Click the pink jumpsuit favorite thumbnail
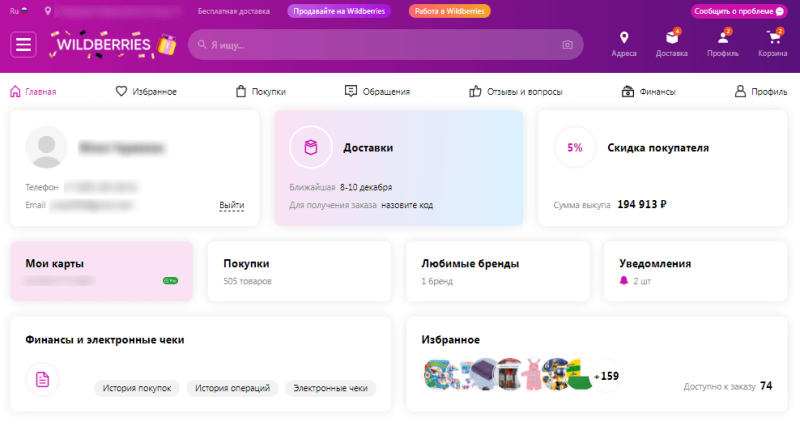 tap(533, 374)
